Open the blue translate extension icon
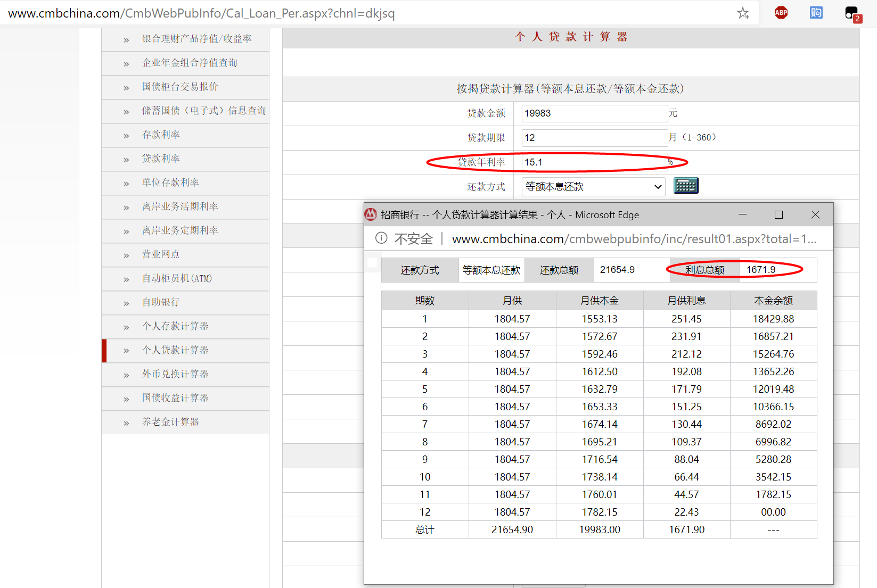The height and width of the screenshot is (588, 877). pyautogui.click(x=816, y=13)
